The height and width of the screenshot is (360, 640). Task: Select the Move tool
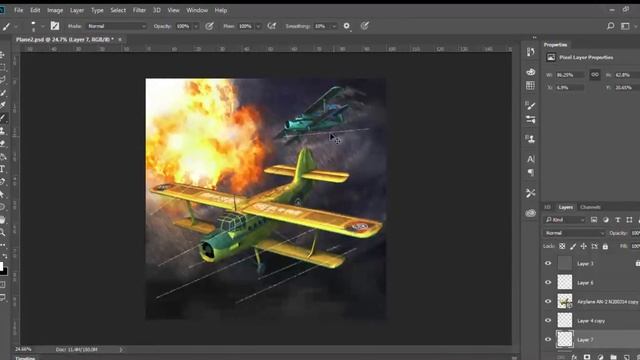(x=2, y=55)
